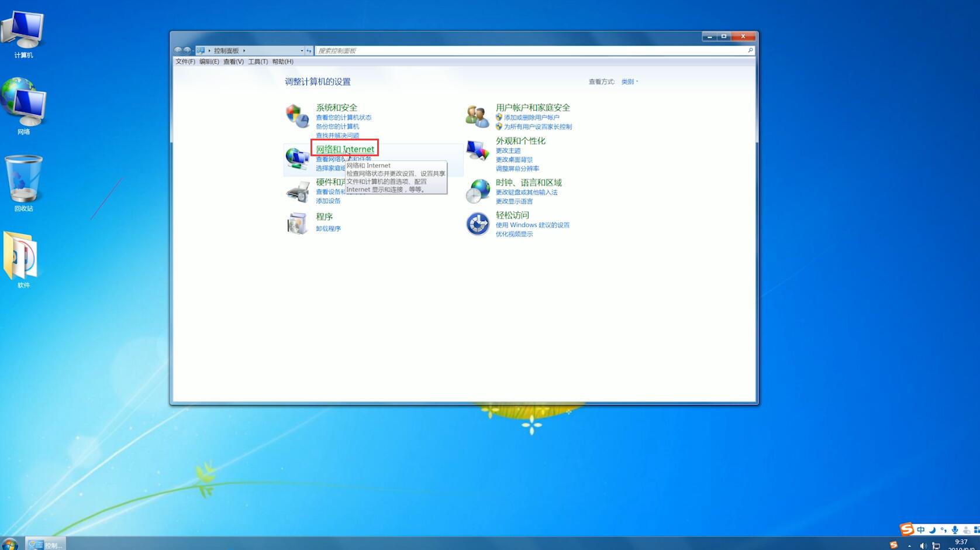Open the 查看(V) menu

[x=233, y=61]
